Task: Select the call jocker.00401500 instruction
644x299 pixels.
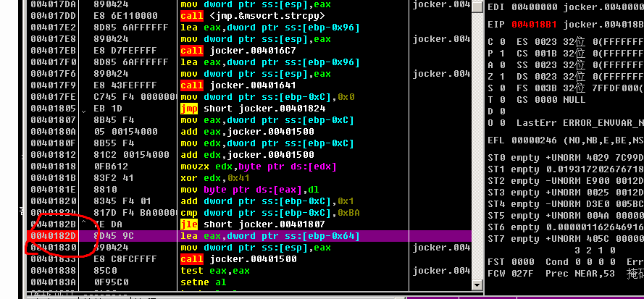Action: [x=238, y=259]
